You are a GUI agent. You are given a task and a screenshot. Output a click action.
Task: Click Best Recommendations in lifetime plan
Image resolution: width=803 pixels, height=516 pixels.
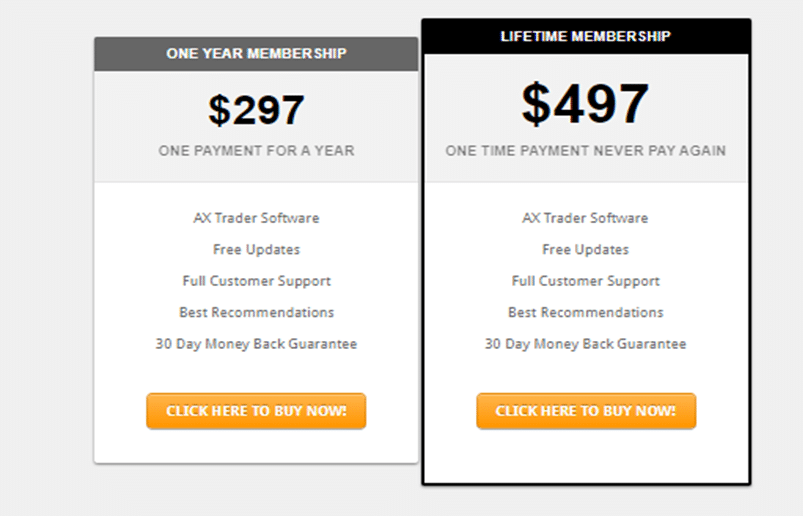tap(585, 312)
